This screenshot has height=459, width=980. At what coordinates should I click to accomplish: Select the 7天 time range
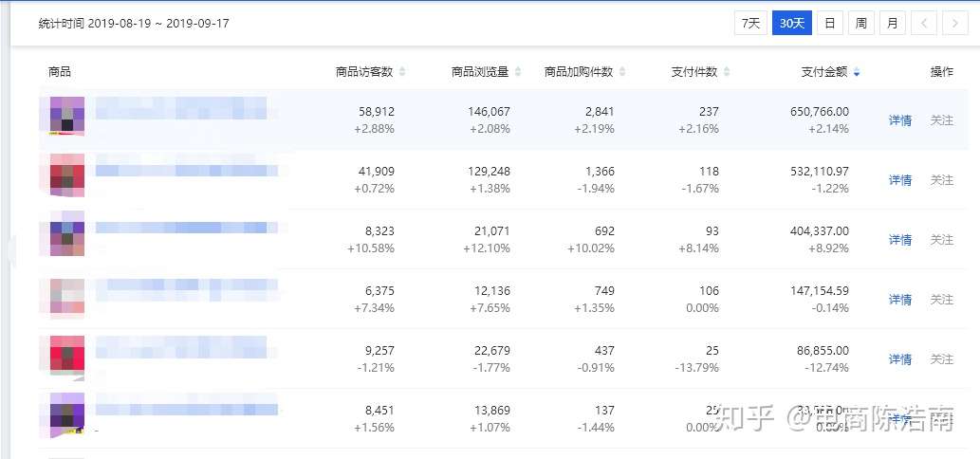pos(750,24)
